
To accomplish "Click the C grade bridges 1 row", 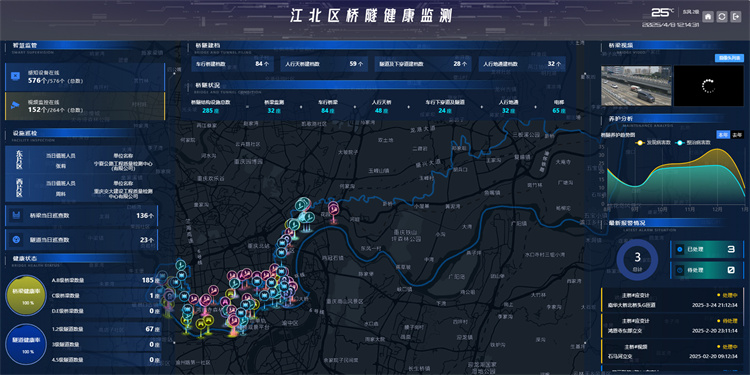I will pos(105,296).
